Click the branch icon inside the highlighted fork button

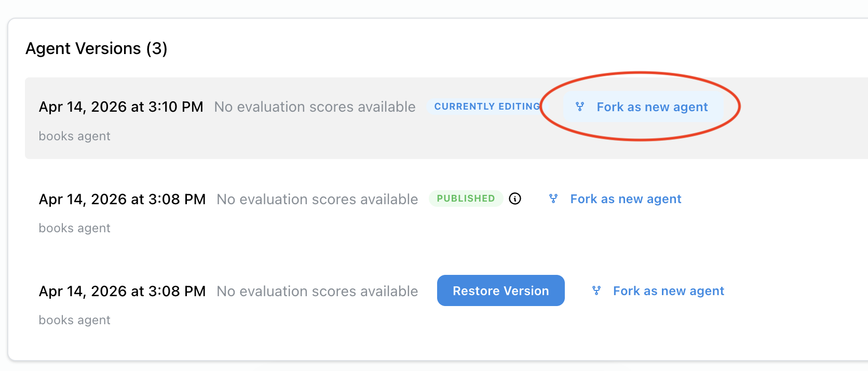(x=579, y=107)
